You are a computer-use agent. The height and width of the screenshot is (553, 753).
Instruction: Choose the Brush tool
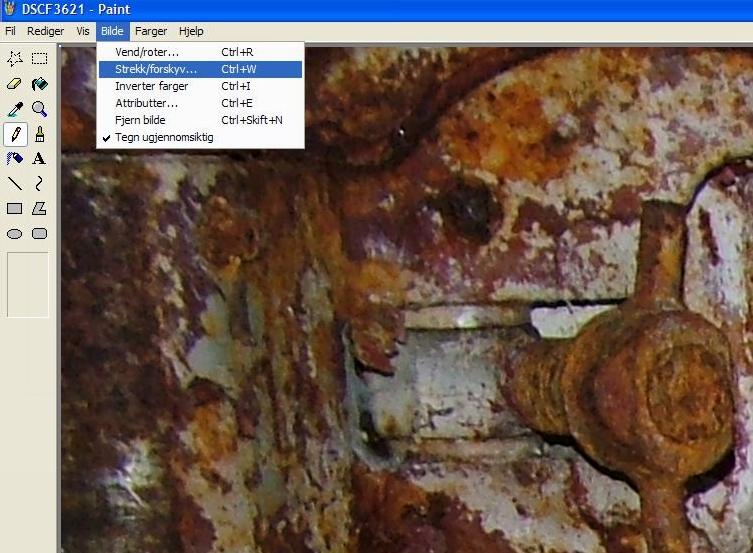tap(39, 134)
